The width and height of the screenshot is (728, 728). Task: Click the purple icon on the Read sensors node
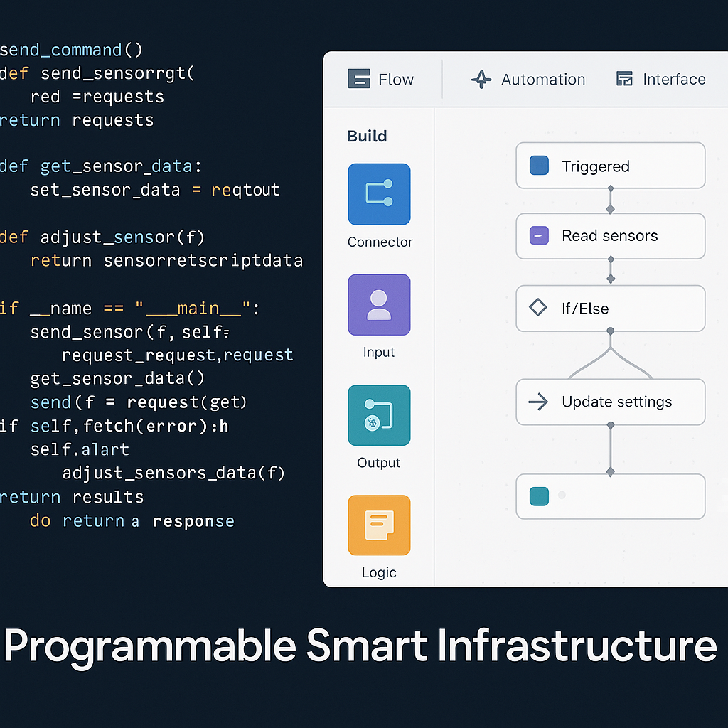539,235
